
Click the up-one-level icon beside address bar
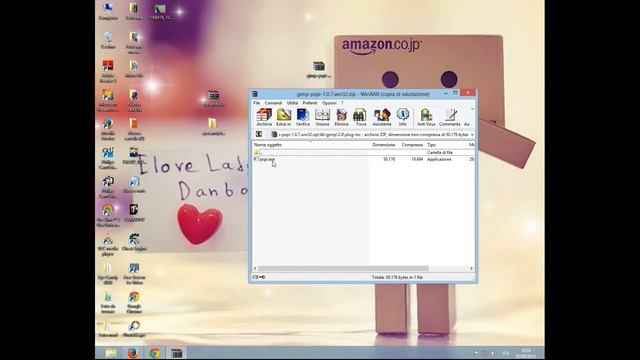pos(259,134)
